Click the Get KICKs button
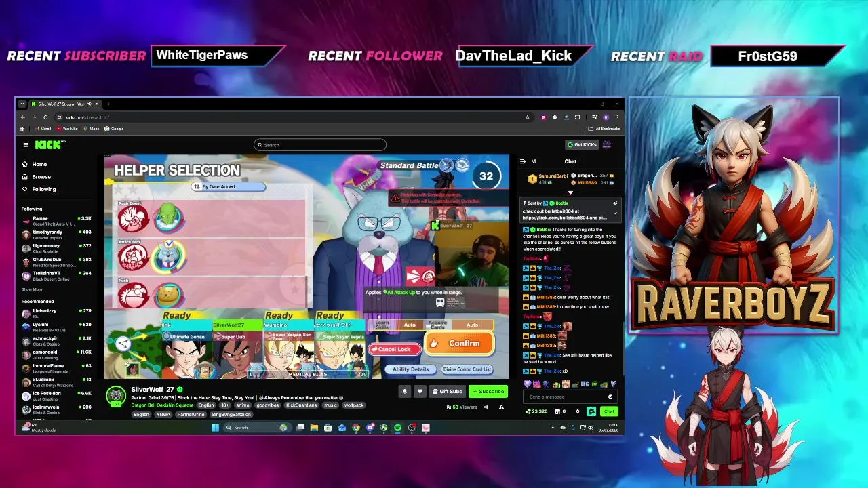868x488 pixels. point(582,144)
